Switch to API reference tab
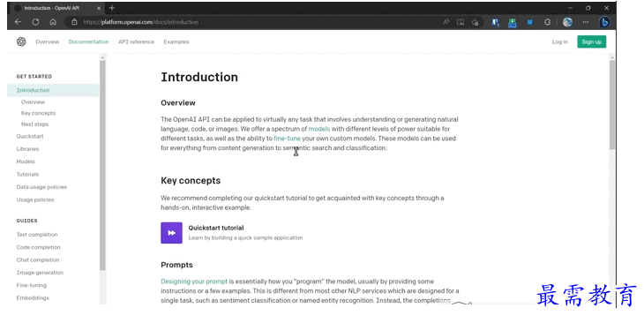The width and height of the screenshot is (644, 323). tap(137, 41)
